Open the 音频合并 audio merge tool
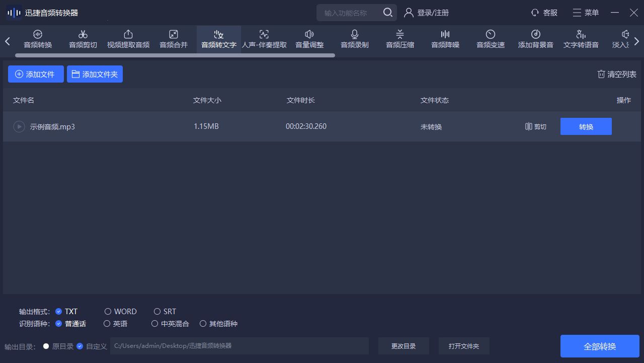644x363 pixels. click(174, 39)
